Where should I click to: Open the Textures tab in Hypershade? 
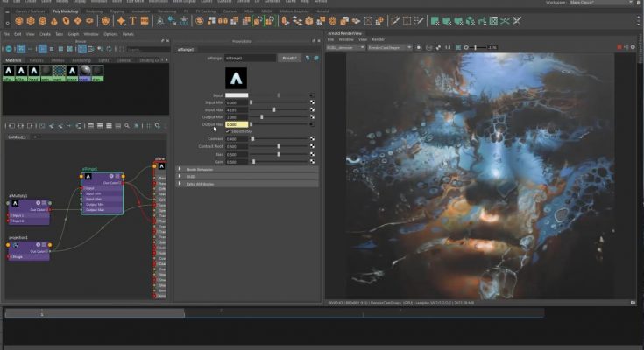[x=37, y=60]
